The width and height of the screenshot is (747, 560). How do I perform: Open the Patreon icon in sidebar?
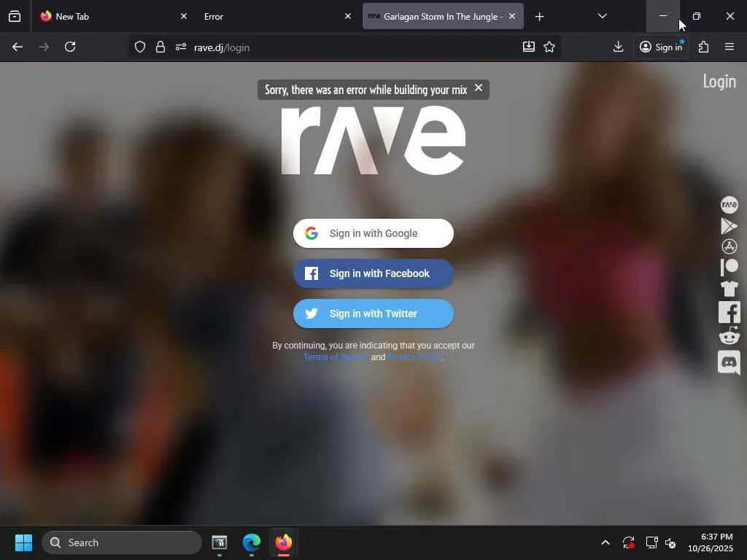pyautogui.click(x=729, y=267)
